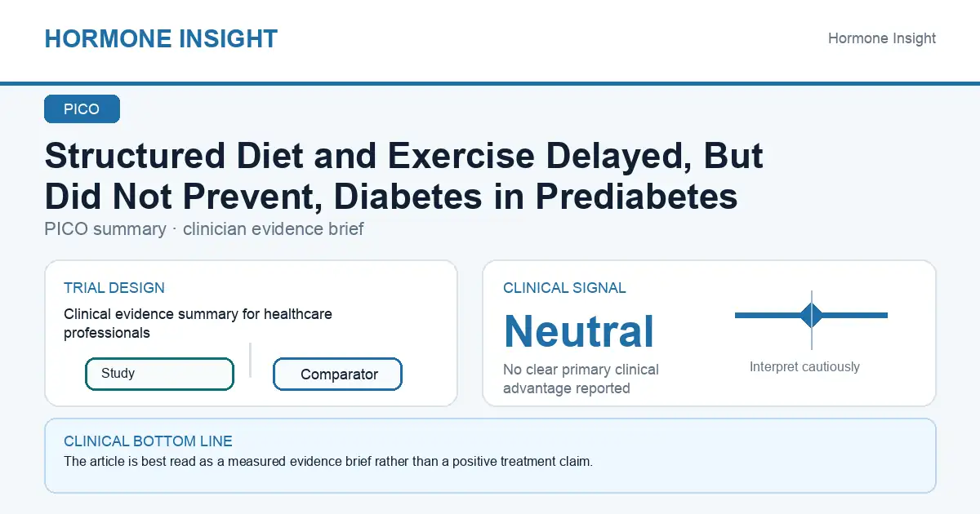Click the Comparator pill button
This screenshot has width=980, height=514.
tap(337, 374)
